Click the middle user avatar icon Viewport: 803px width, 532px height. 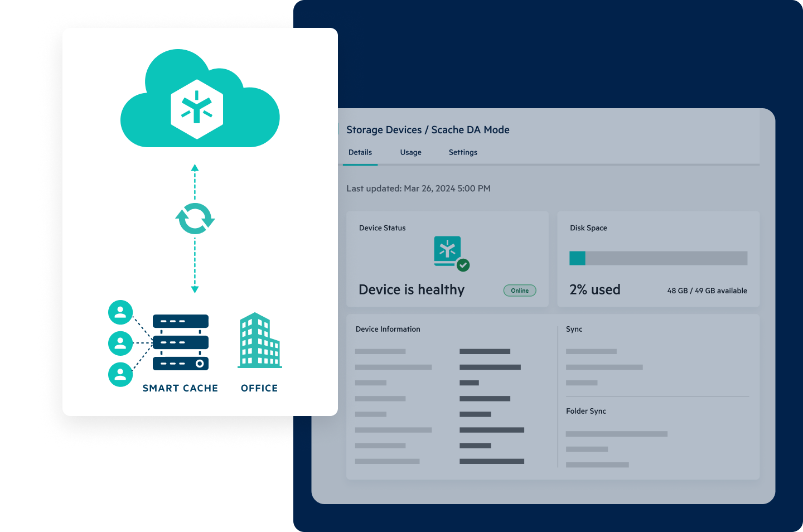pyautogui.click(x=120, y=344)
